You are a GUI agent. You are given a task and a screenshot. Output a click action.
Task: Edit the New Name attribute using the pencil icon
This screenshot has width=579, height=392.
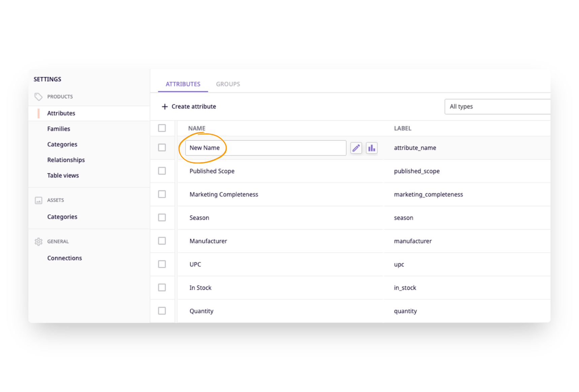point(356,148)
